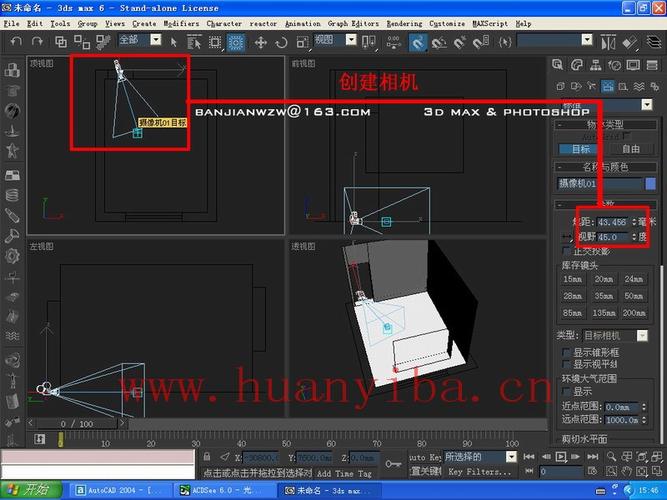Open the Customize menu
The width and height of the screenshot is (667, 500).
pyautogui.click(x=447, y=23)
